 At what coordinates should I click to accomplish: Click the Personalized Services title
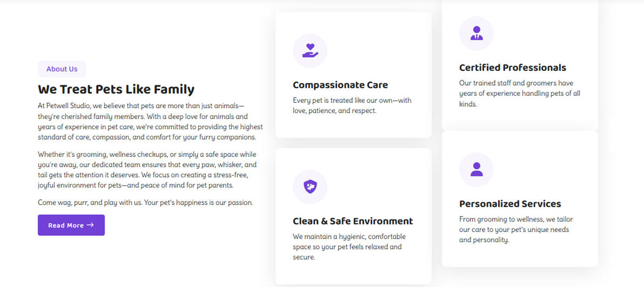[510, 204]
